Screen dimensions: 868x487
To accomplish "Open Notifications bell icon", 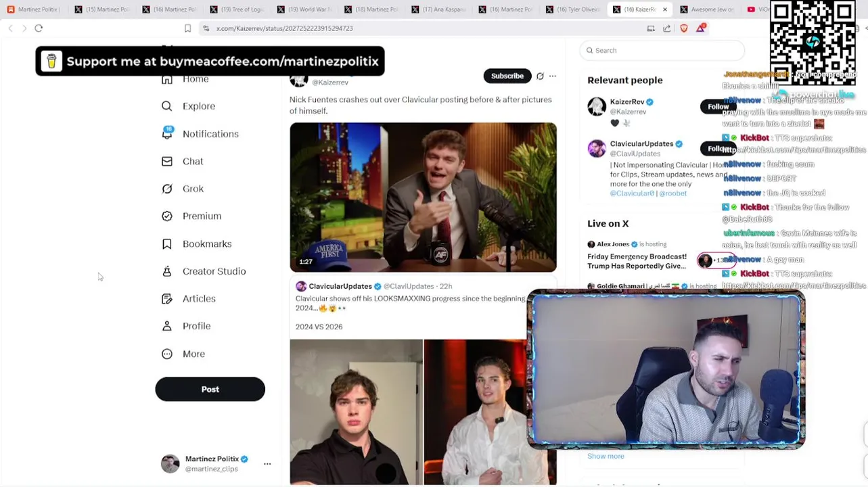I will tap(167, 133).
